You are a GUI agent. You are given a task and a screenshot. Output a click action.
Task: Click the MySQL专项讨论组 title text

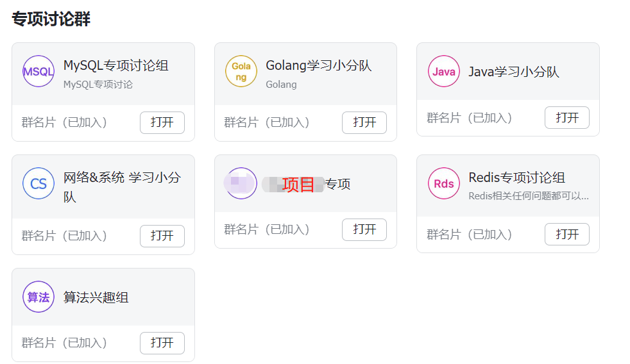[115, 65]
